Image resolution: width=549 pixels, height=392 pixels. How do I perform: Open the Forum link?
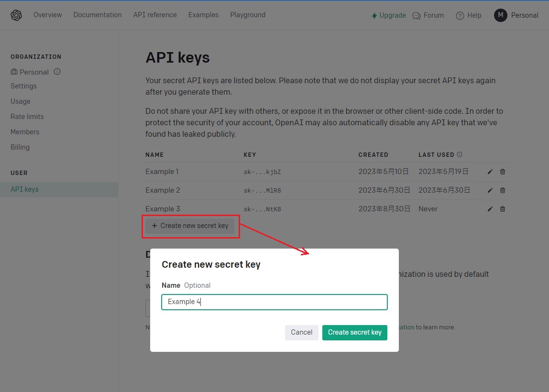[433, 15]
